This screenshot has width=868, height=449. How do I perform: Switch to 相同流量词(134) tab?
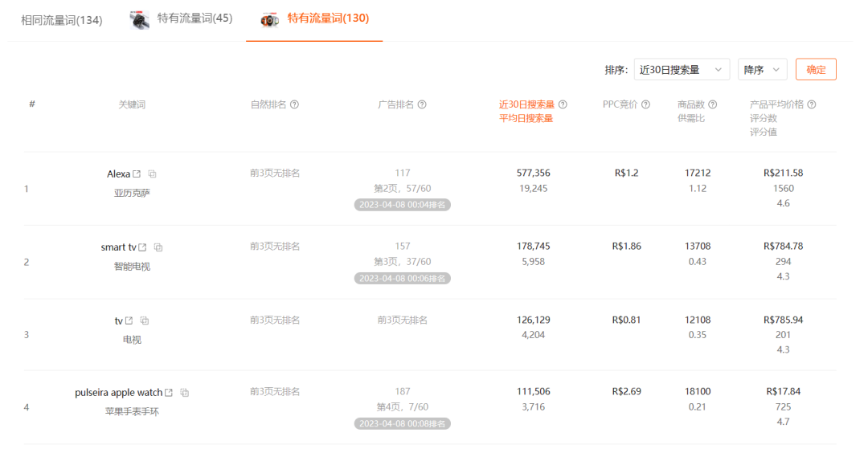coord(61,20)
